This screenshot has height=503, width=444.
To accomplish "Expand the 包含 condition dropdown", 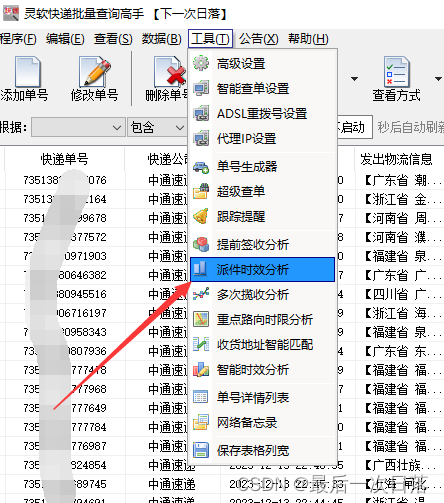I will click(x=158, y=127).
